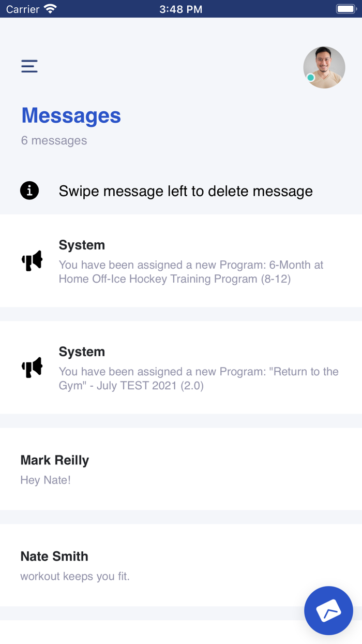Tap the profile avatar photo
Image resolution: width=362 pixels, height=644 pixels.
[324, 67]
